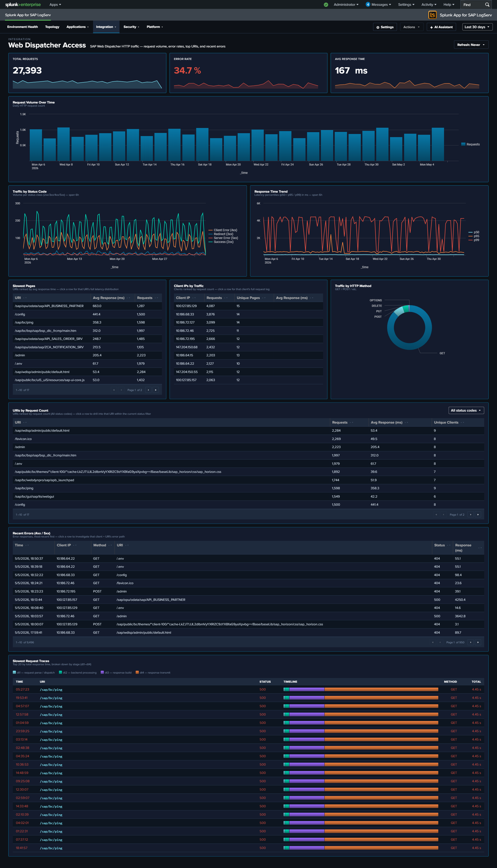Toggle the p99 legend entry
Image resolution: width=497 pixels, height=868 pixels.
474,240
